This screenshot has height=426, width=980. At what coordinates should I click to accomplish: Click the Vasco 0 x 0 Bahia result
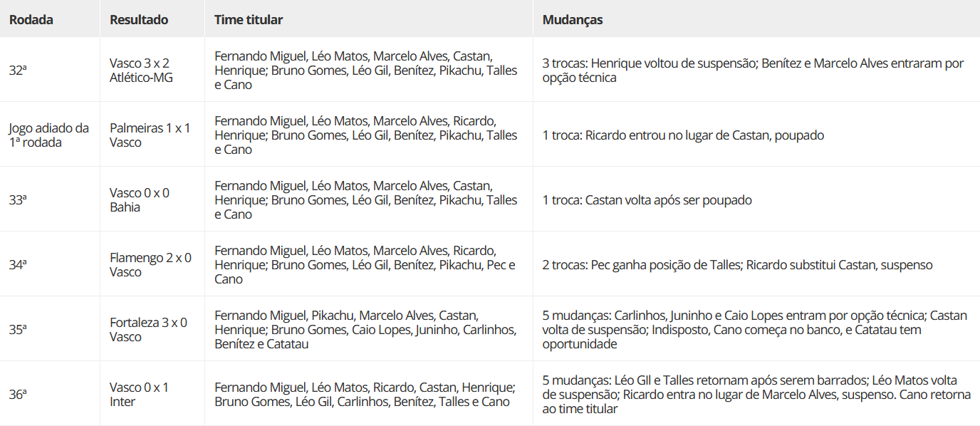pyautogui.click(x=140, y=200)
